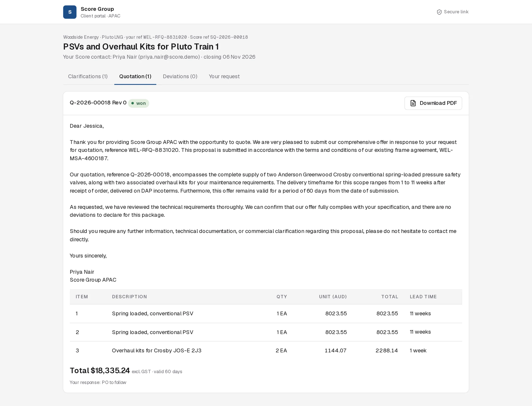Screen dimensions: 532x406
Task: Click the Score Group header title
Action: 97,9
